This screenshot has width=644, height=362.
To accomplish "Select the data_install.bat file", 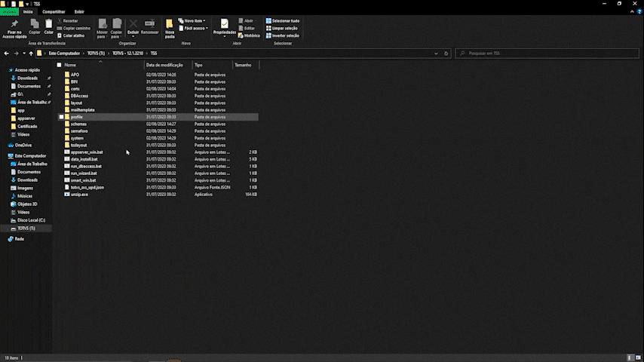I will 84,159.
